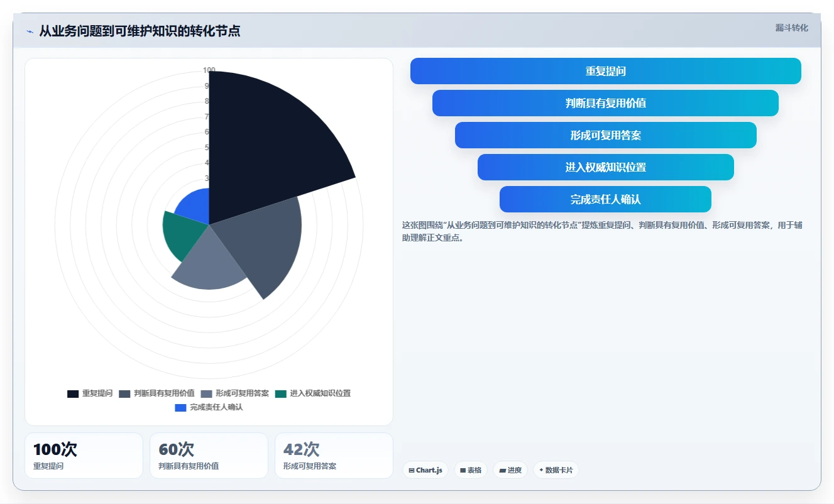Screen dimensions: 834x504
Task: Toggle the 进入权威知识位置 legend swatch
Action: [281, 394]
